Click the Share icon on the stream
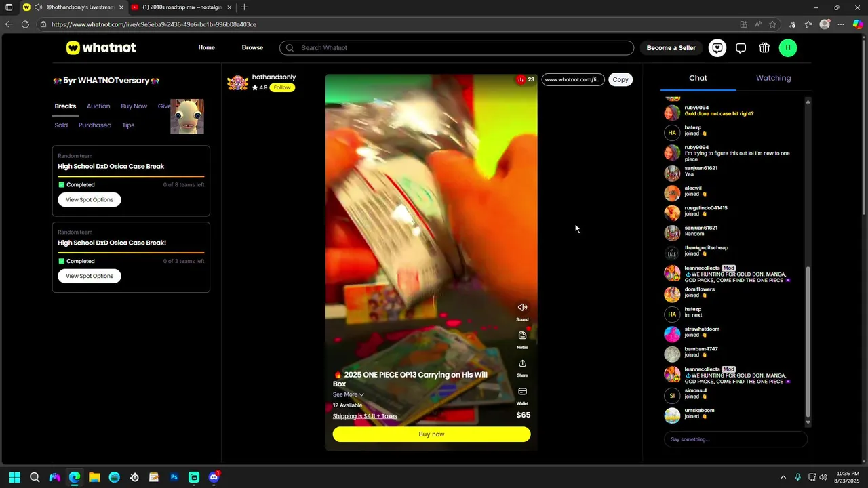Image resolution: width=868 pixels, height=488 pixels. 522,363
